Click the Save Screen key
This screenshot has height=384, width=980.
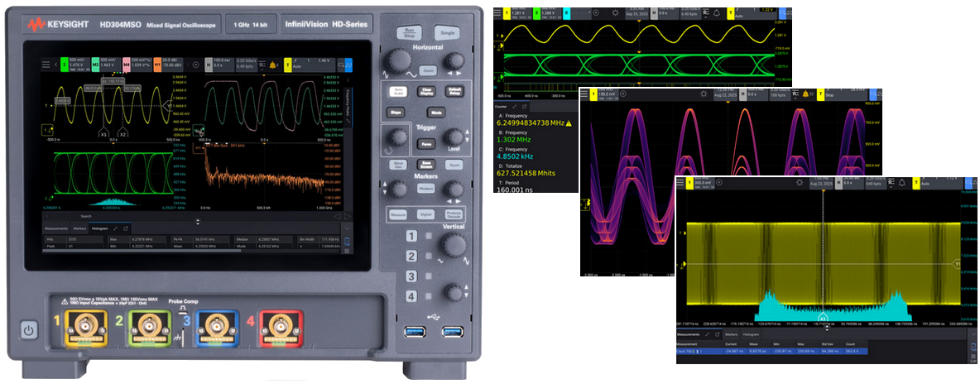(x=426, y=165)
